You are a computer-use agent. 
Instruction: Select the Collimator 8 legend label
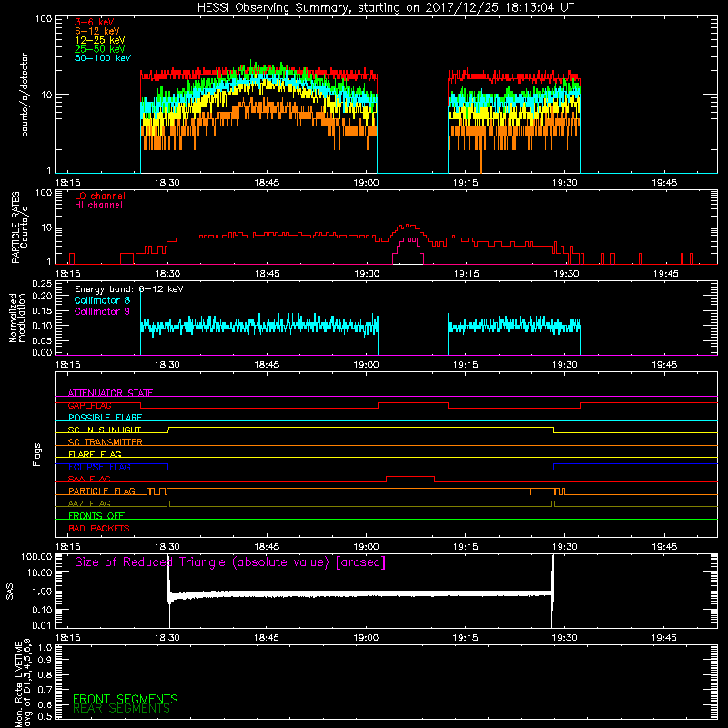[102, 300]
